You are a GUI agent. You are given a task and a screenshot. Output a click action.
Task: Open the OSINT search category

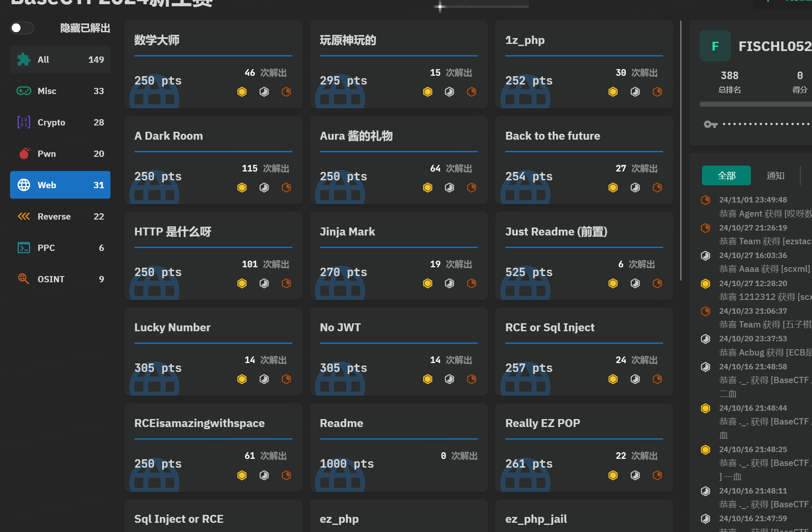tap(60, 279)
